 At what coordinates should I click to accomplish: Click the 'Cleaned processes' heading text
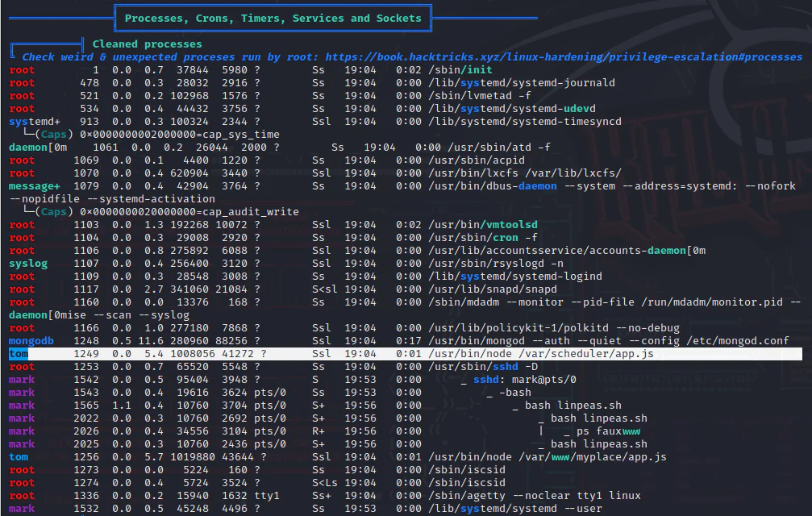(147, 44)
